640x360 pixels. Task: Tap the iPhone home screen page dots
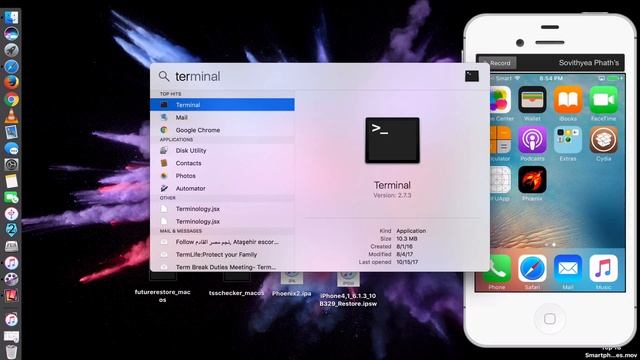(550, 244)
